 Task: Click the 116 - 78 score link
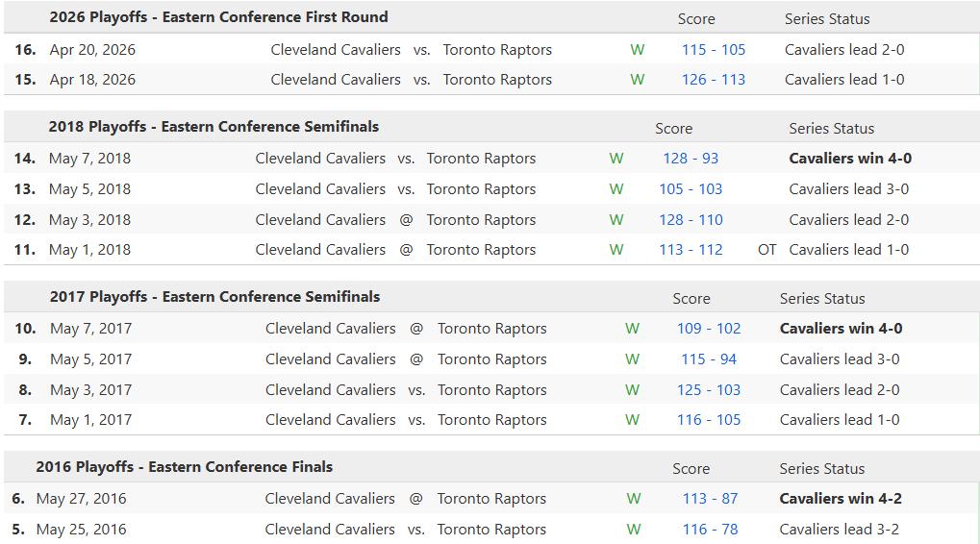710,530
